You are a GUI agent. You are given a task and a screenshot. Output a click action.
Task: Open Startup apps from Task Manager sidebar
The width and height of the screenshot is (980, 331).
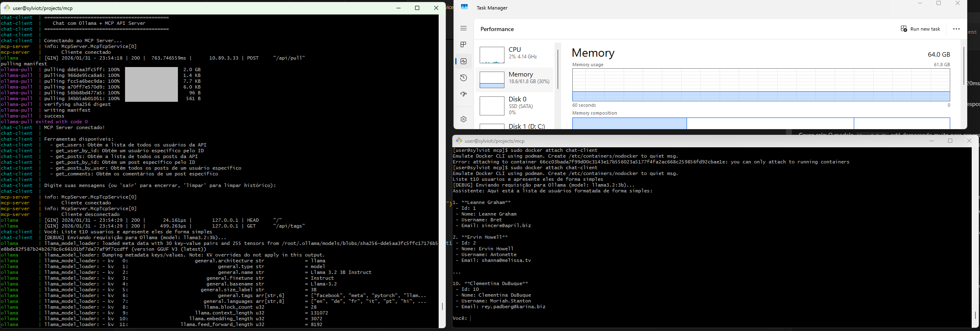click(x=464, y=94)
